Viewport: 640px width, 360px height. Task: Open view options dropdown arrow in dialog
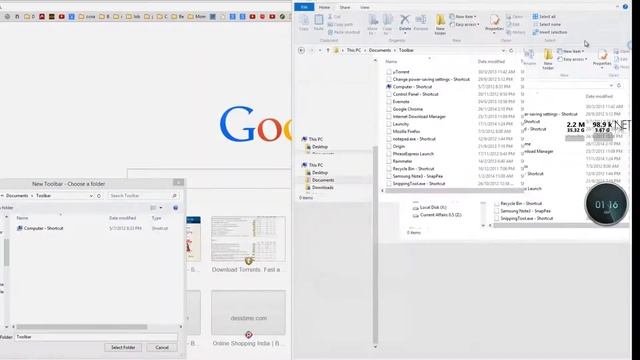click(161, 208)
